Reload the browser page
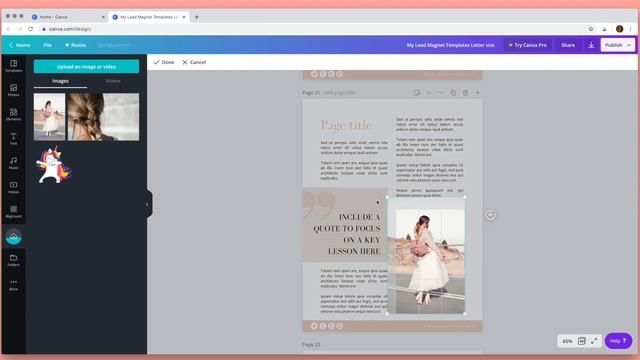Screen dimensions: 640x360 tap(31, 29)
